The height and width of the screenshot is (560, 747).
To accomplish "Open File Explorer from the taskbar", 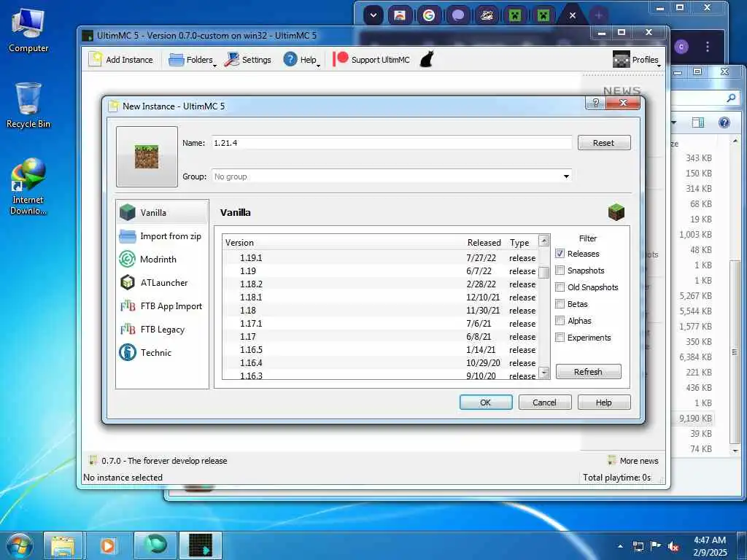I will pos(63,545).
